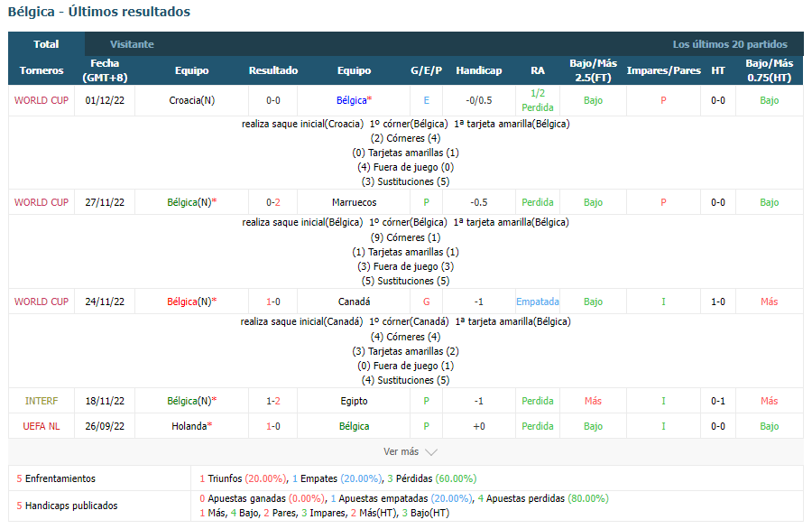Click Egipto team name
812x529 pixels.
(x=355, y=401)
